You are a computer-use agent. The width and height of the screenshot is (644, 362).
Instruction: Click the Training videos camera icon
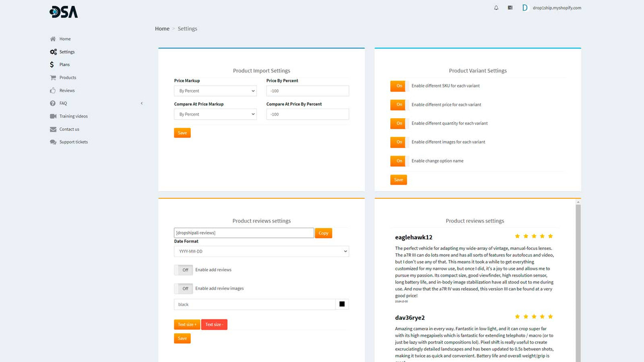point(53,116)
